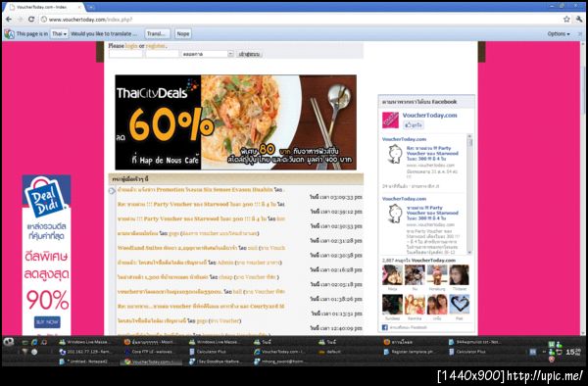This screenshot has height=386, width=588.
Task: Click the Facebook Like button
Action: 414,125
